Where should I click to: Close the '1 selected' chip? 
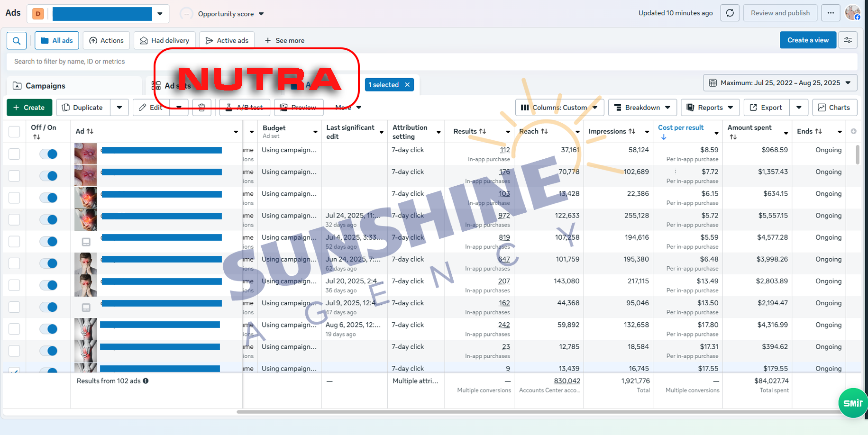click(407, 85)
